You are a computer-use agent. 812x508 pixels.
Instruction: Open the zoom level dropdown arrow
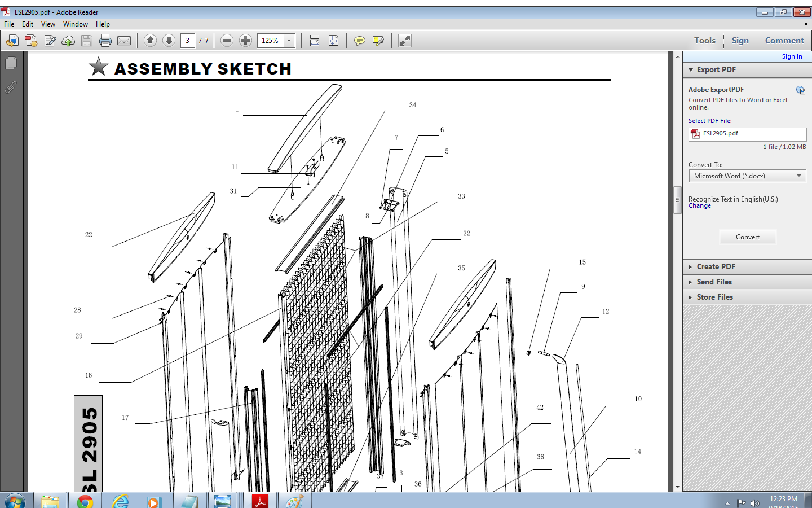point(289,41)
